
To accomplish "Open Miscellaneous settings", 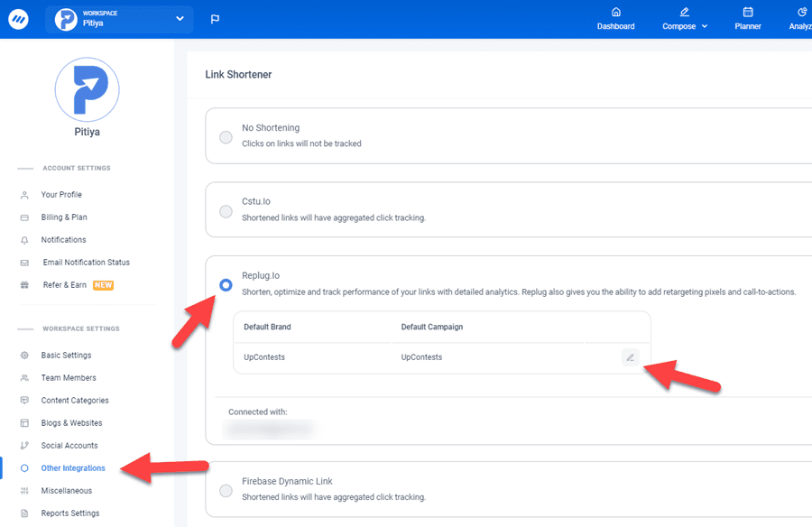I will 67,491.
